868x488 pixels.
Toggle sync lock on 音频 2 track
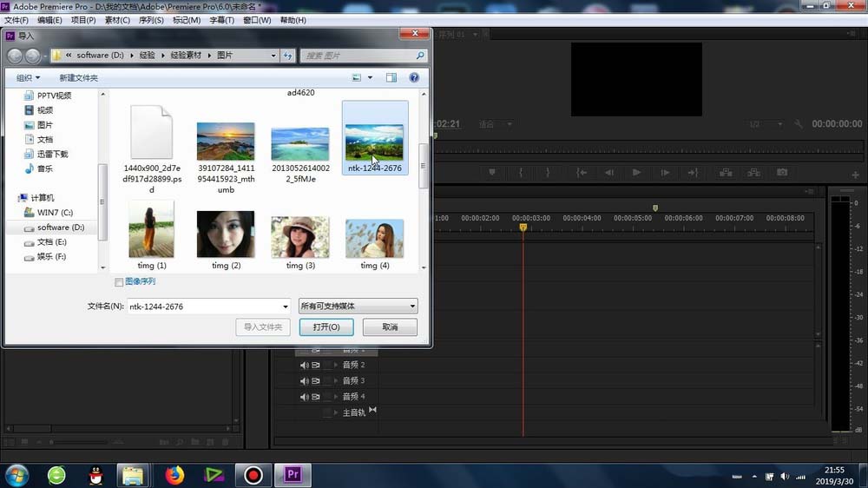point(316,365)
